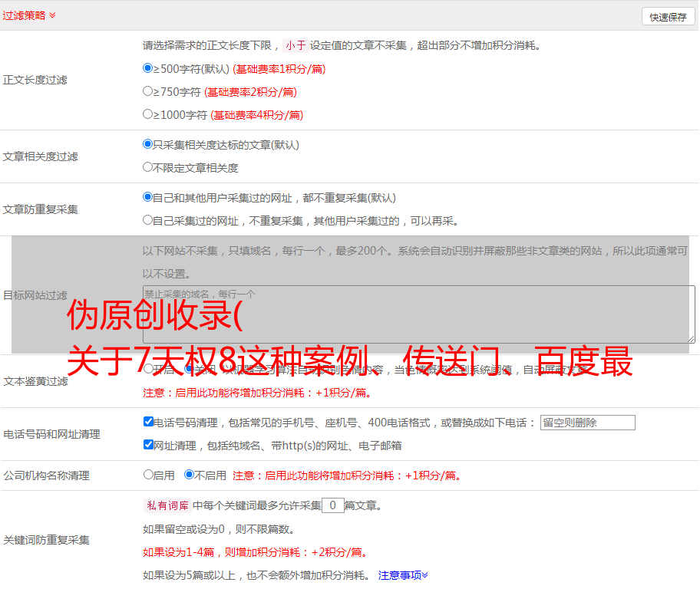700x589 pixels.
Task: Collapse the 过滤策略 section chevron
Action: click(x=52, y=15)
